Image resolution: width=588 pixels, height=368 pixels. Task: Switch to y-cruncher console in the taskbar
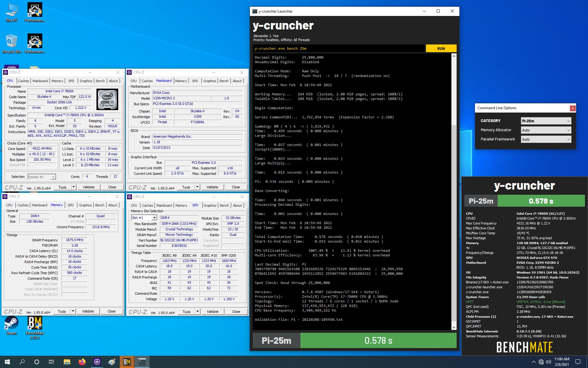click(142, 362)
